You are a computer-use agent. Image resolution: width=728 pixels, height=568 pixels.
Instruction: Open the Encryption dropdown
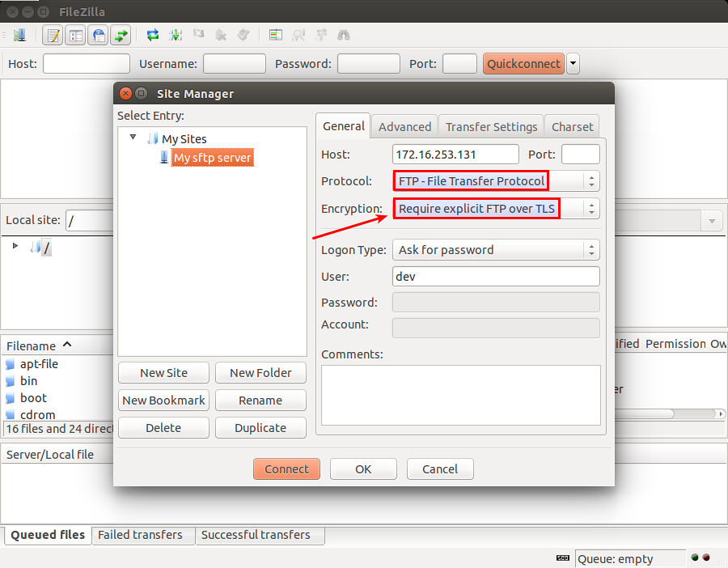click(x=496, y=209)
